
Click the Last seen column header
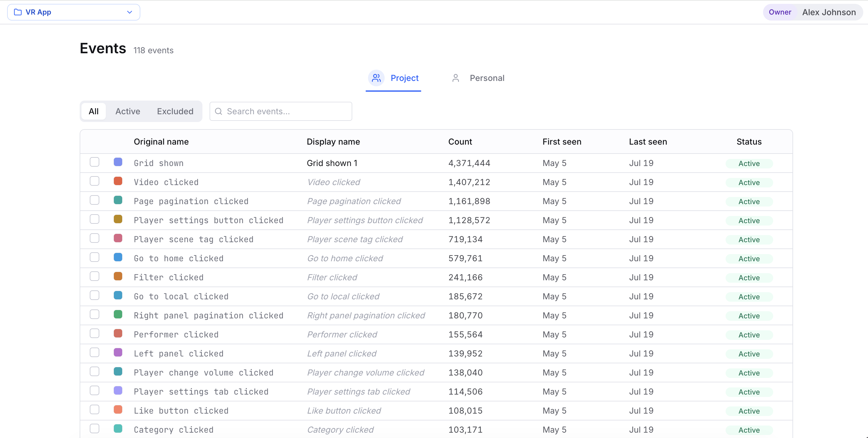click(x=648, y=142)
